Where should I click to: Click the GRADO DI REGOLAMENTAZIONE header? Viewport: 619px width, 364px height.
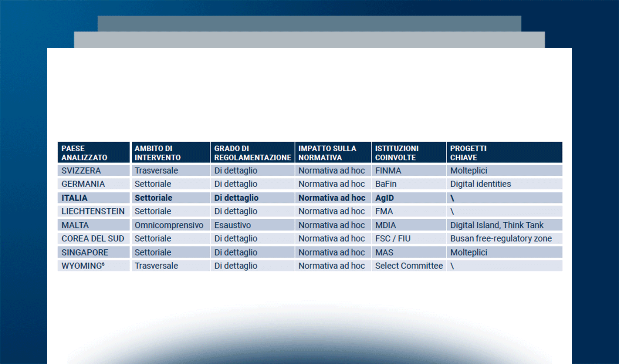point(252,153)
